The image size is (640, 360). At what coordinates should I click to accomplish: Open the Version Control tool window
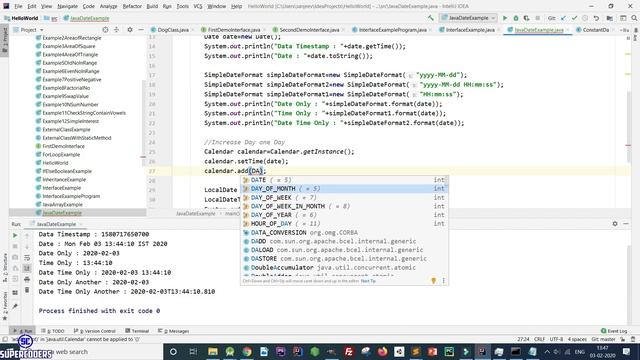[x=95, y=331]
